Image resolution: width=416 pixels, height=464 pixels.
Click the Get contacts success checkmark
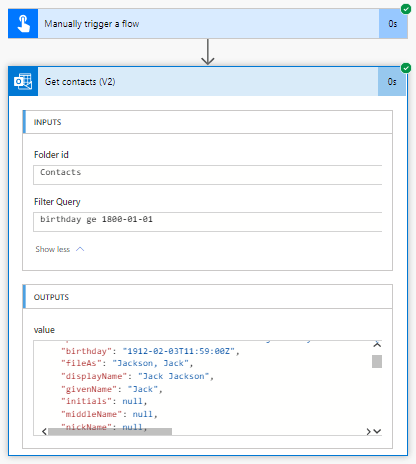pyautogui.click(x=406, y=68)
